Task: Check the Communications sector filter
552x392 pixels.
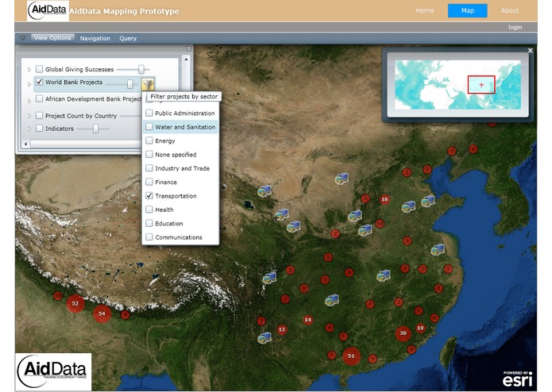Action: coord(149,237)
